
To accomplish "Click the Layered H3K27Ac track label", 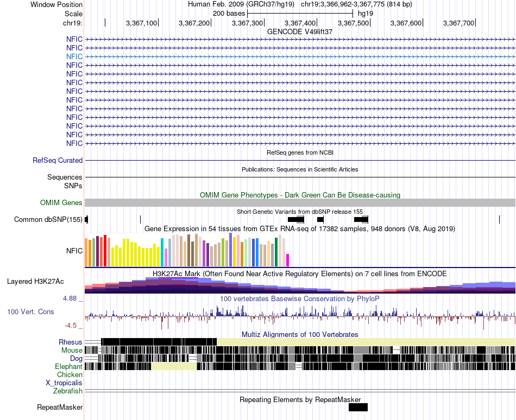I will (35, 281).
